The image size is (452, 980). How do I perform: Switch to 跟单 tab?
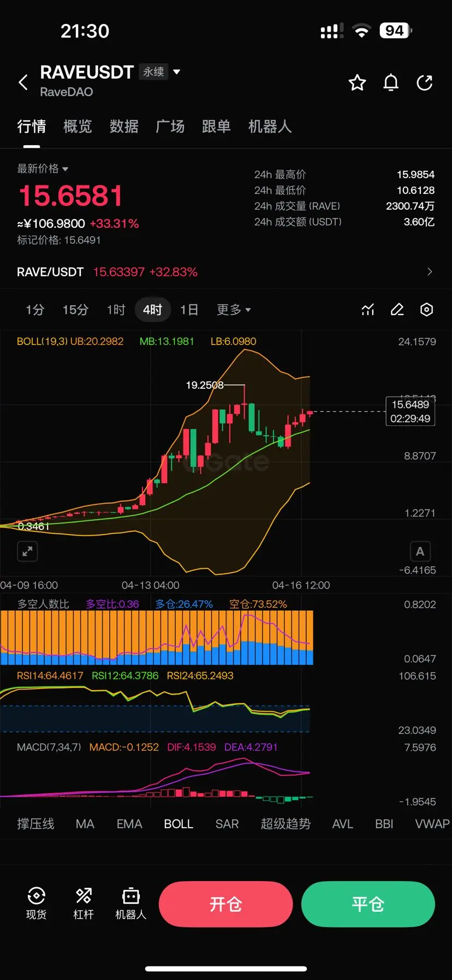tap(216, 127)
